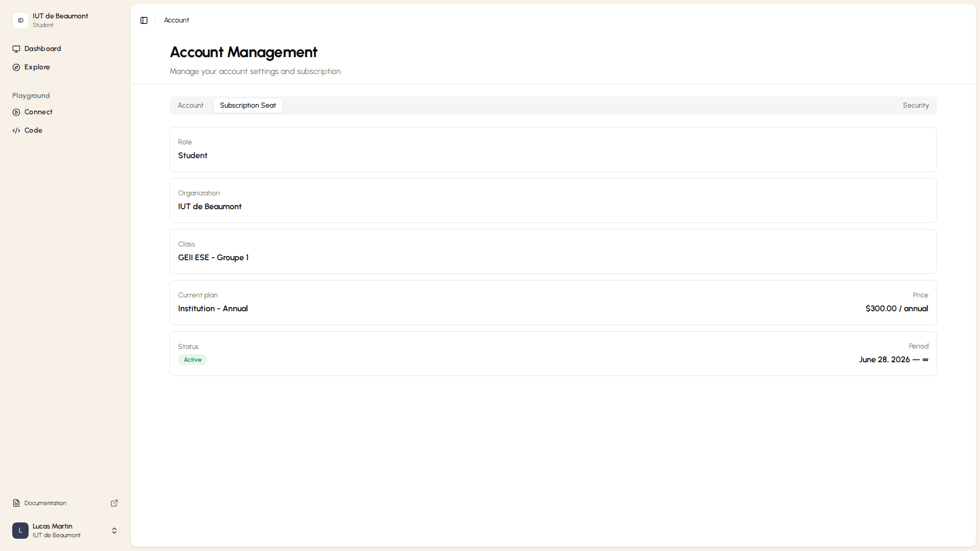The image size is (980, 551).
Task: Click the Institution - Annual plan text
Action: [213, 309]
